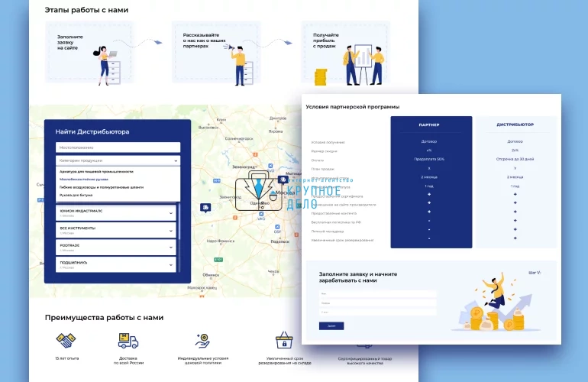This screenshot has height=382, width=588.
Task: Click the 'Клин' label on the map
Action: pyautogui.click(x=221, y=120)
